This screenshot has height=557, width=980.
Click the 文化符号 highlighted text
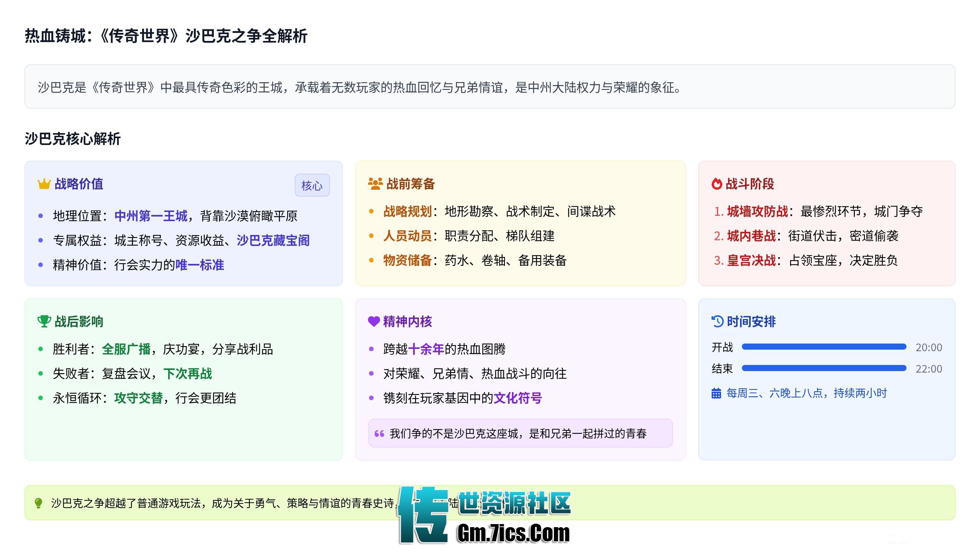(518, 398)
